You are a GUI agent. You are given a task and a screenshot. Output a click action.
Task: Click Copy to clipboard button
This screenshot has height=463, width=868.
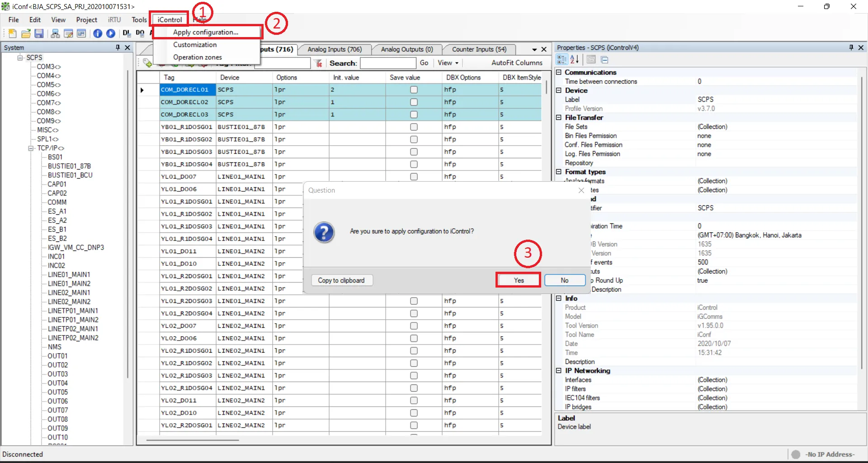tap(341, 280)
